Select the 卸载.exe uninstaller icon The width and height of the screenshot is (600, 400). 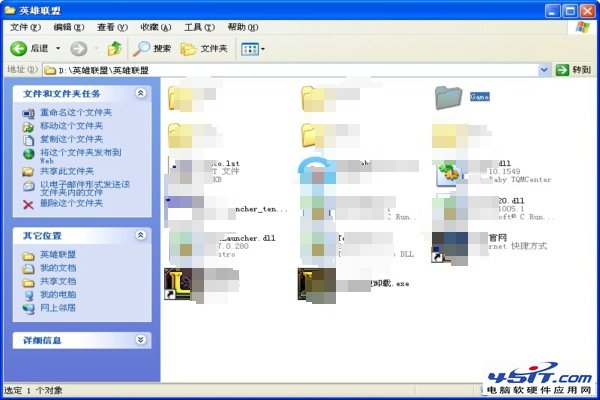(x=316, y=284)
